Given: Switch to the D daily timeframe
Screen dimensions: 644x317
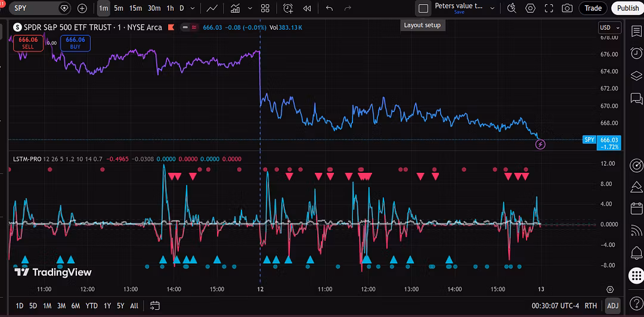Looking at the screenshot, I should click(x=181, y=8).
